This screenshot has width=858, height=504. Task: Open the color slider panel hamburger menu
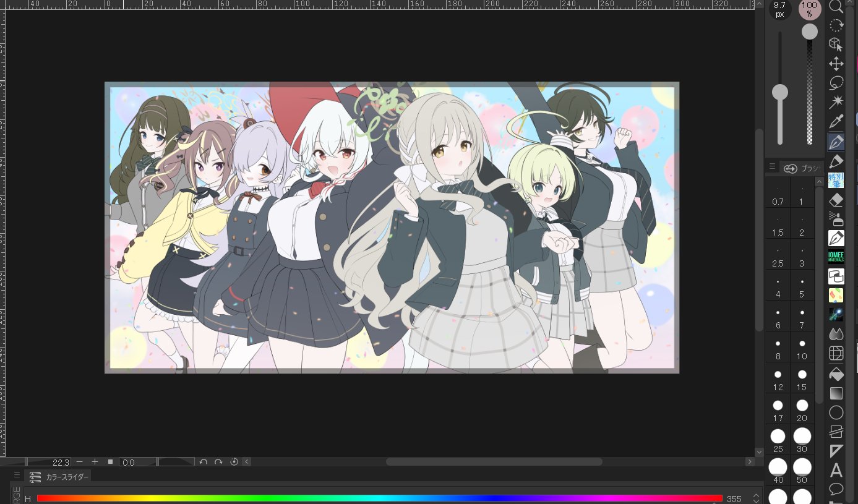[x=17, y=476]
